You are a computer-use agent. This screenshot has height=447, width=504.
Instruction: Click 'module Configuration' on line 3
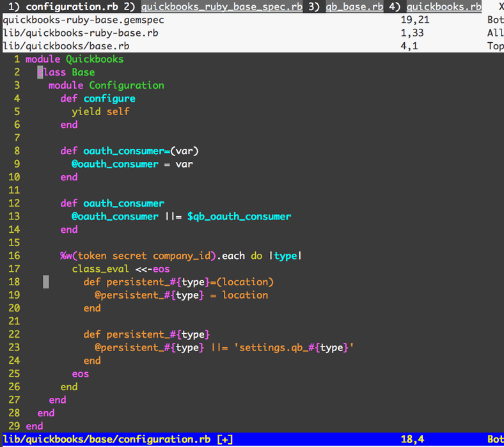tap(106, 86)
